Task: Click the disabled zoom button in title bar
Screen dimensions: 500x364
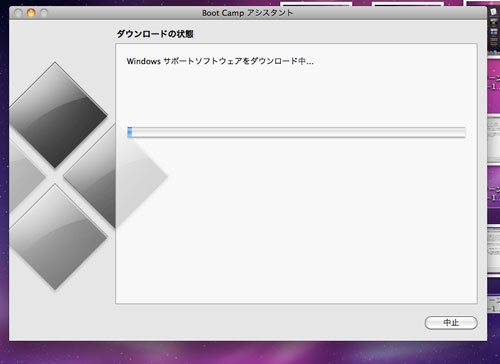Action: [x=44, y=13]
